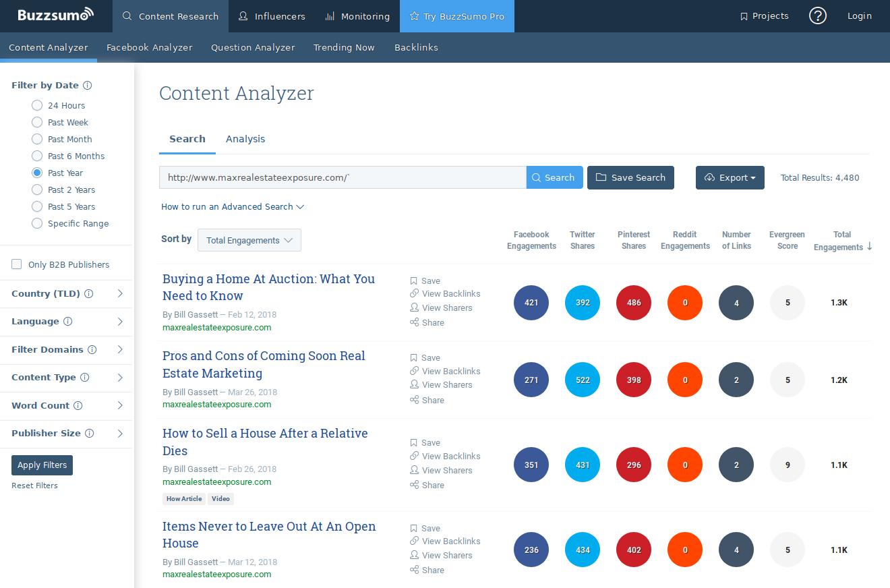Select the Past 2 Years date filter
The image size is (890, 588).
(37, 190)
